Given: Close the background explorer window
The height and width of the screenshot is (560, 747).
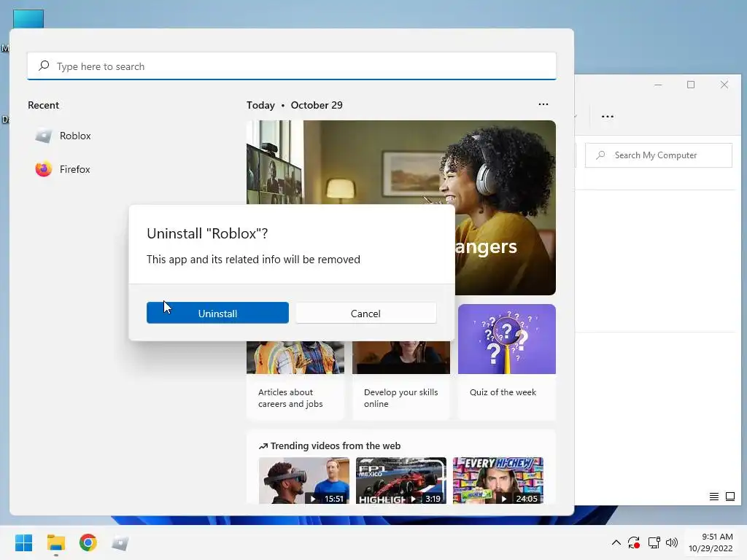Looking at the screenshot, I should [x=724, y=85].
